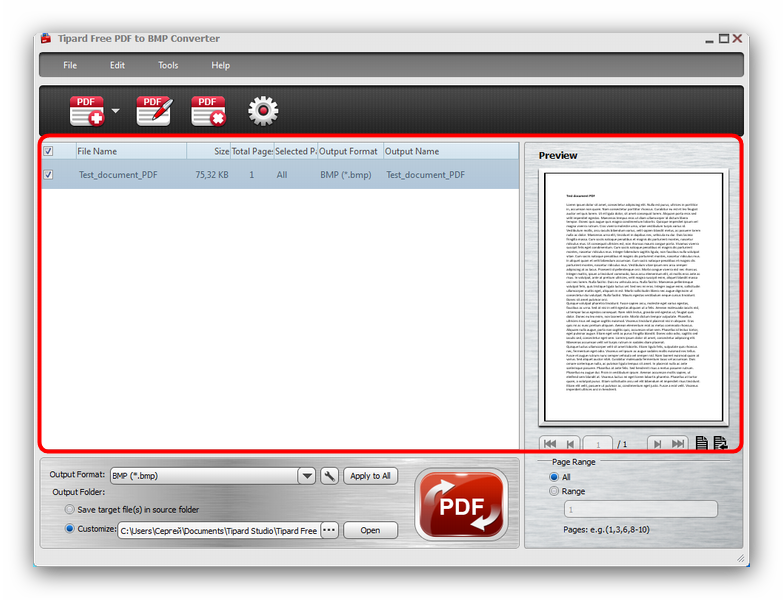Select the All page range radio
This screenshot has height=600, width=783.
pyautogui.click(x=554, y=477)
